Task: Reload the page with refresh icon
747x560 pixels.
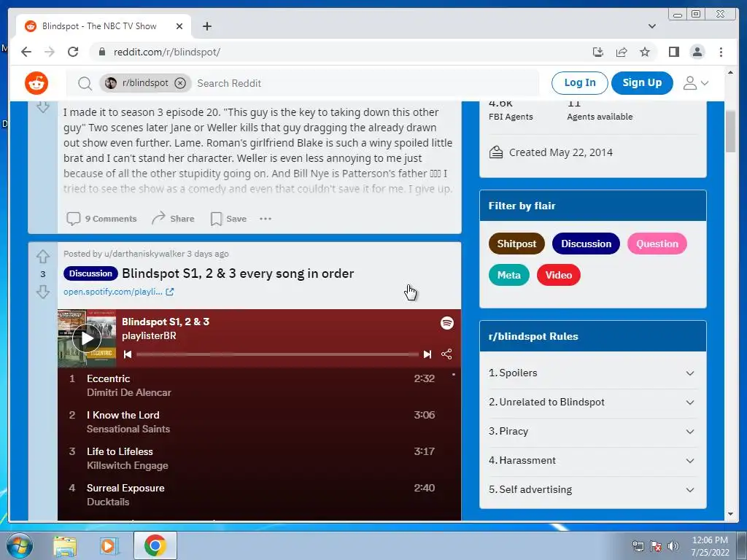Action: 73,52
